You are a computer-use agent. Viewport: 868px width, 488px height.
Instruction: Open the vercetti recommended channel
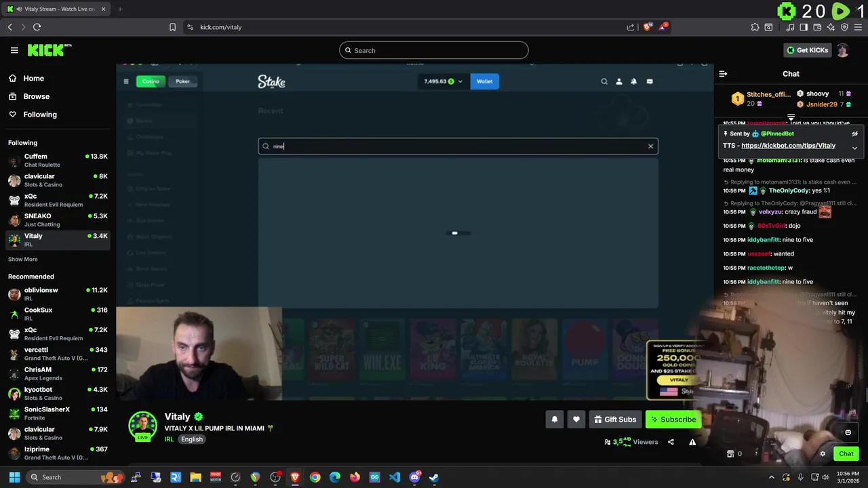click(x=58, y=354)
